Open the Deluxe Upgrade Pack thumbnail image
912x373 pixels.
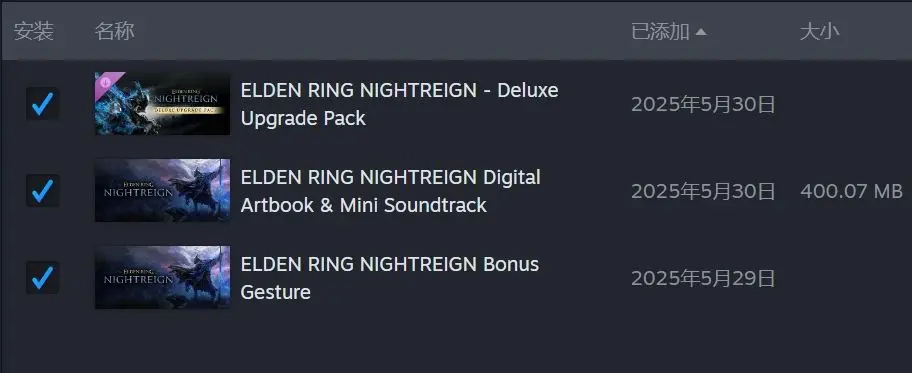coord(162,104)
